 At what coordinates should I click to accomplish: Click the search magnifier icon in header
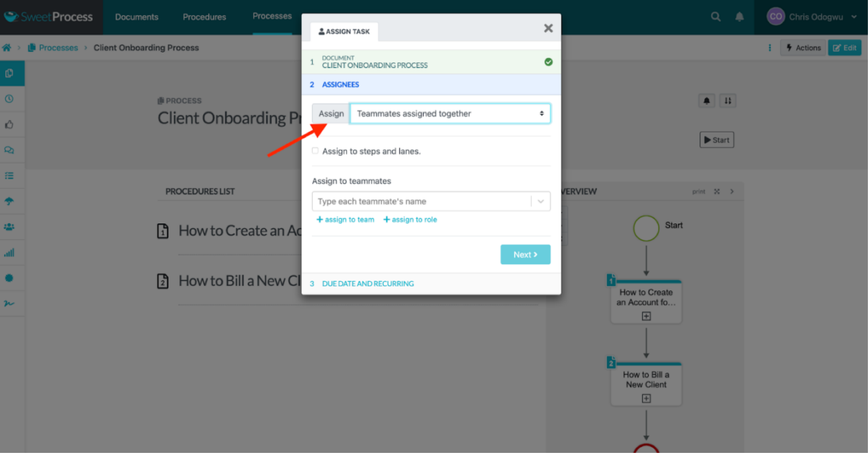coord(715,17)
